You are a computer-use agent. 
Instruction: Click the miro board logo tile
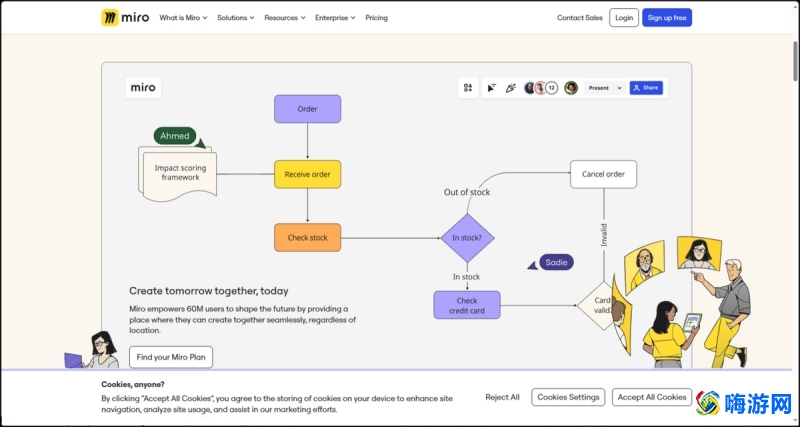143,88
